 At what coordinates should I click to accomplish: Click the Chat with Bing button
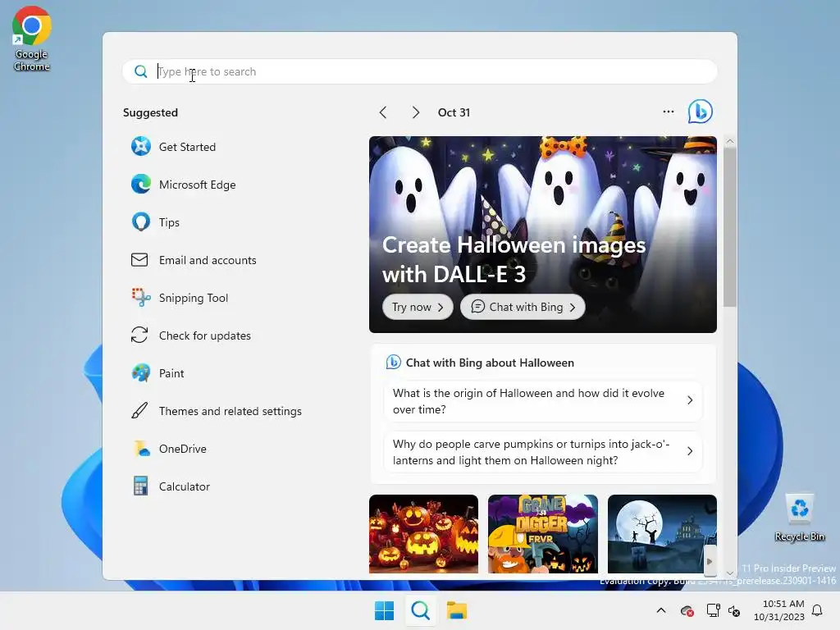coord(523,307)
